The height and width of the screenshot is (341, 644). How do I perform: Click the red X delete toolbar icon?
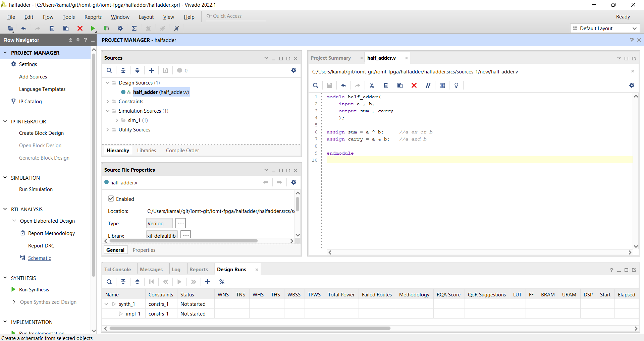pyautogui.click(x=80, y=29)
